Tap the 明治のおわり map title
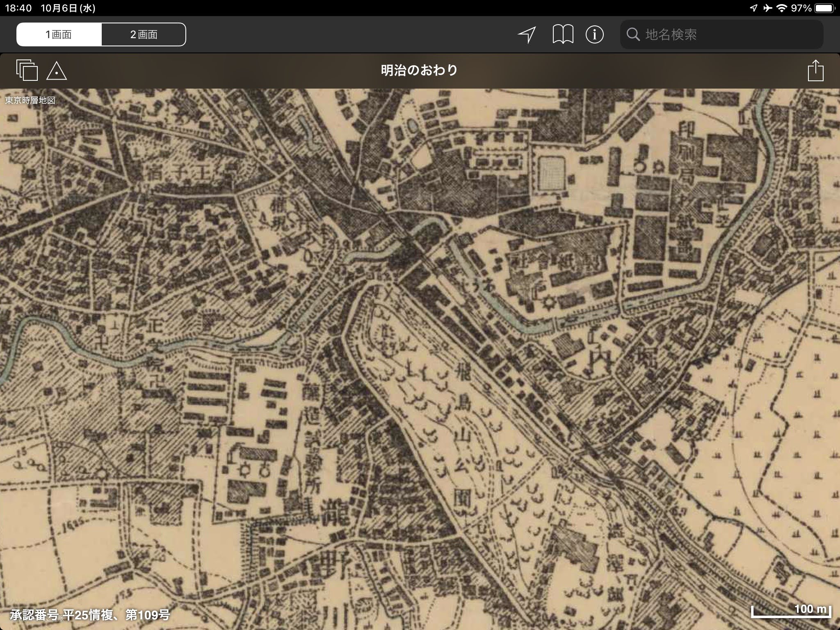Screen dimensions: 840x630 click(x=419, y=70)
